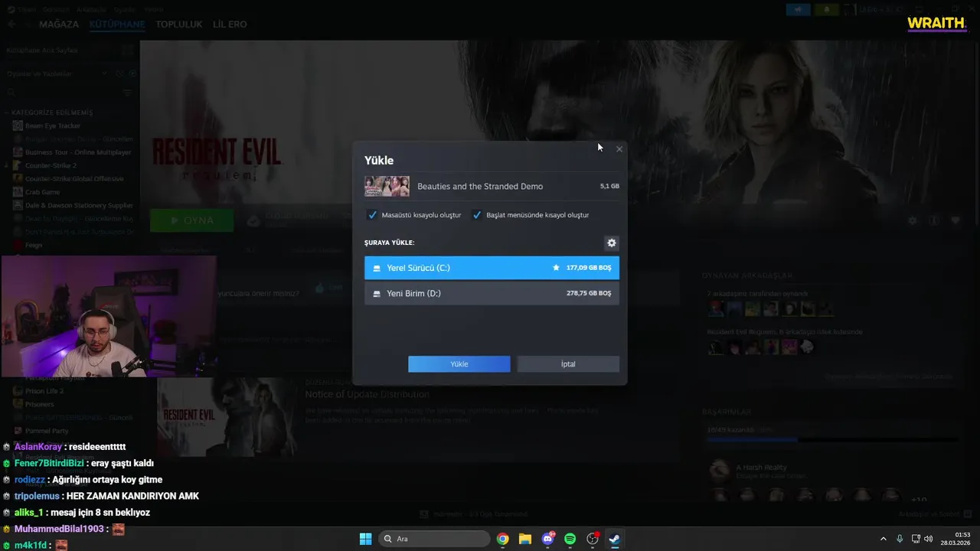Click the blue Yükle button
This screenshot has width=980, height=551.
pyautogui.click(x=459, y=364)
